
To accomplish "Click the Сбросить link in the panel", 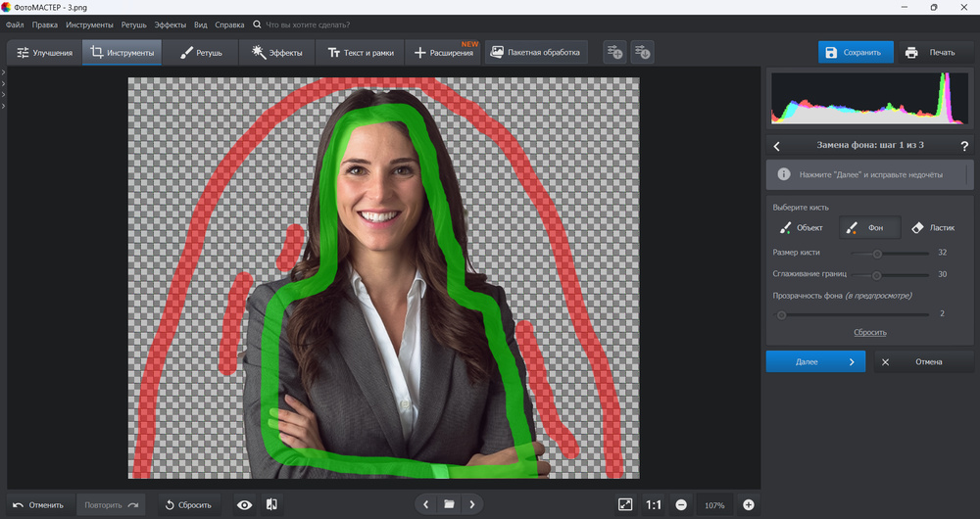I will tap(869, 333).
